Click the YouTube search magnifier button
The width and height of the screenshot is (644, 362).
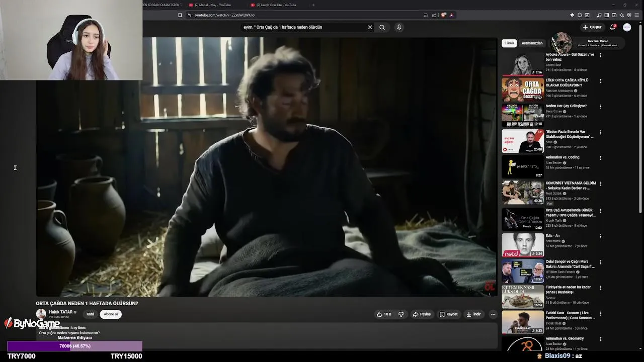pyautogui.click(x=382, y=27)
